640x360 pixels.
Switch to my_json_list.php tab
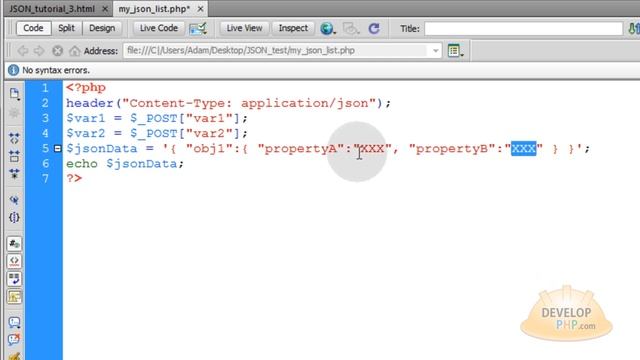click(154, 9)
